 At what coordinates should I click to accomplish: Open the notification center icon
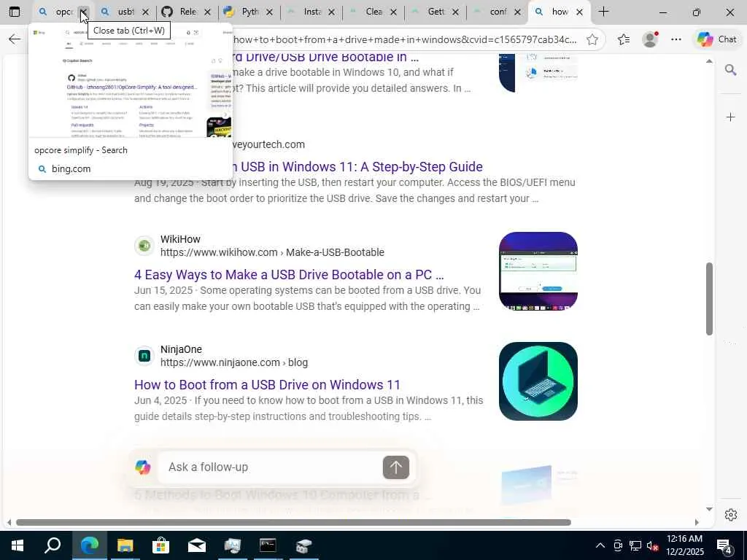(724, 546)
